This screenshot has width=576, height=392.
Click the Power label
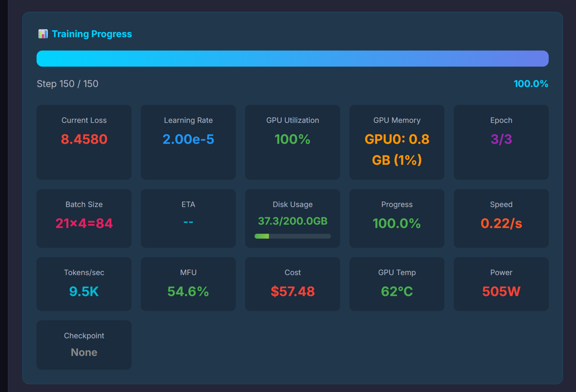coord(501,272)
